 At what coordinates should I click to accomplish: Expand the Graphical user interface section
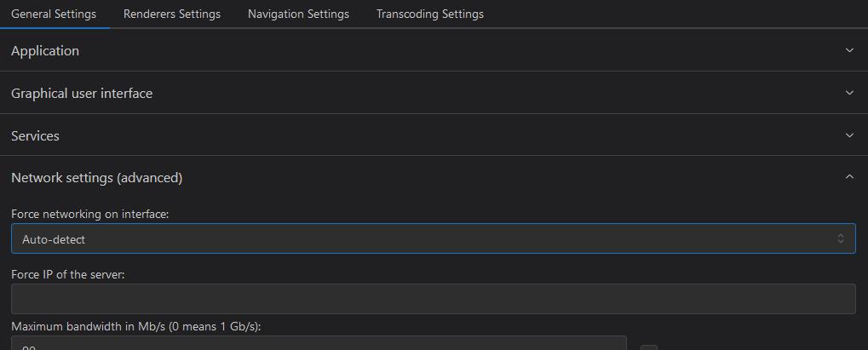click(434, 93)
